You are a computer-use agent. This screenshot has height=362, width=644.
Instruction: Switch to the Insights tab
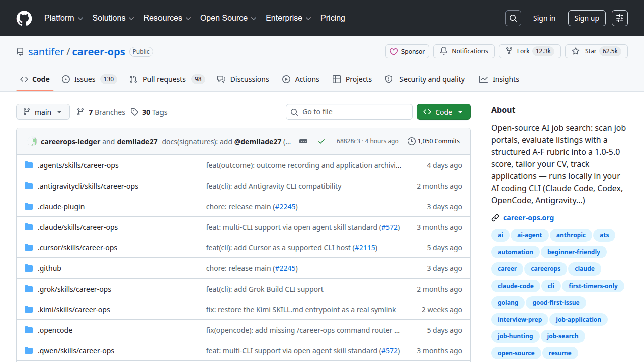tap(500, 79)
